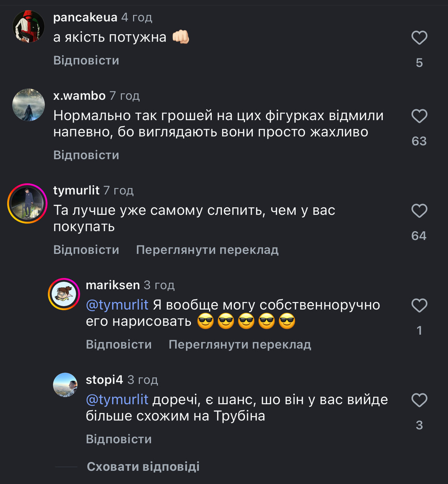The width and height of the screenshot is (448, 484).
Task: Show translation of tymurlit's comment
Action: (207, 250)
